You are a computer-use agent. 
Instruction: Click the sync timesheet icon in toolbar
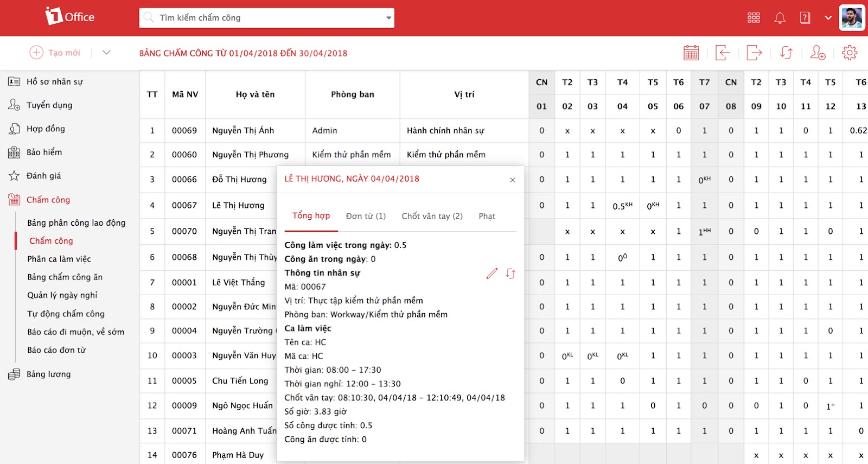point(786,53)
